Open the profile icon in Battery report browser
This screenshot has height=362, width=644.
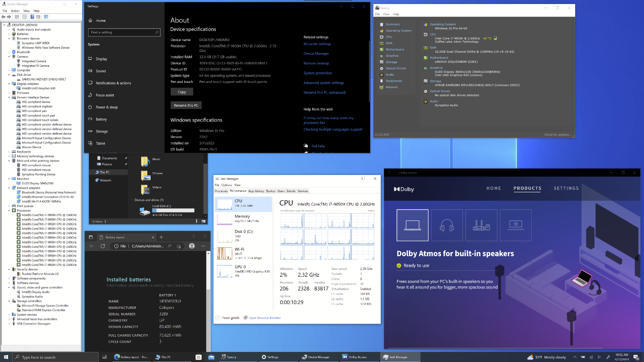[192, 246]
